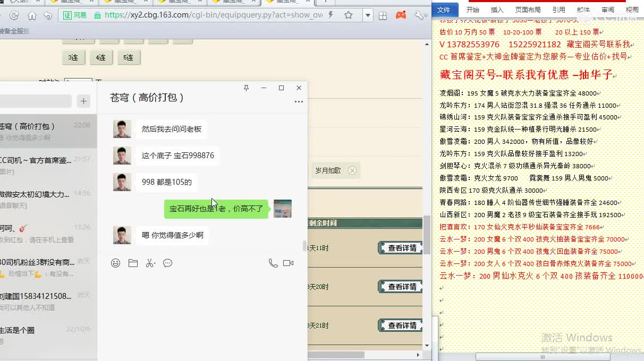
Task: Click the message 这个底子 宝石998876
Action: [178, 156]
